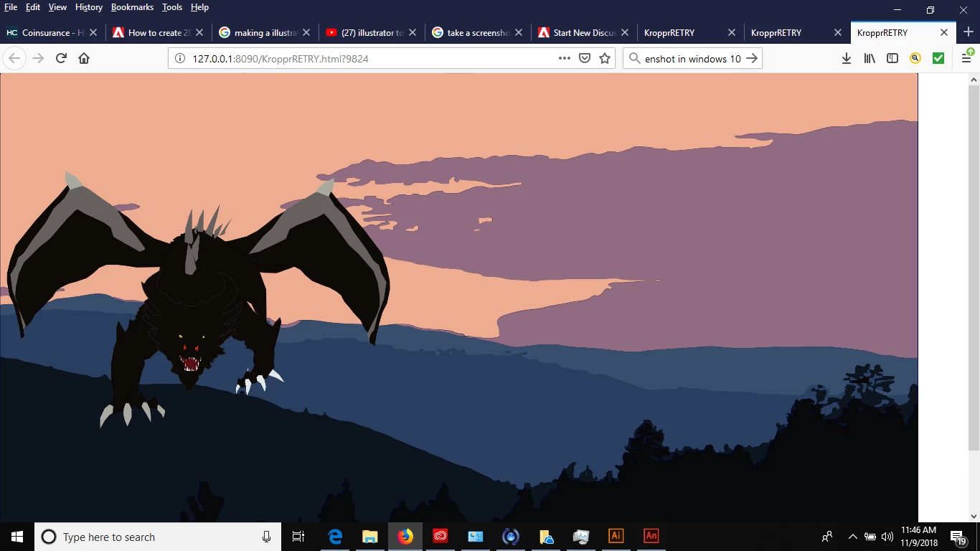This screenshot has width=980, height=551.
Task: Click the browser search box
Action: (x=692, y=59)
